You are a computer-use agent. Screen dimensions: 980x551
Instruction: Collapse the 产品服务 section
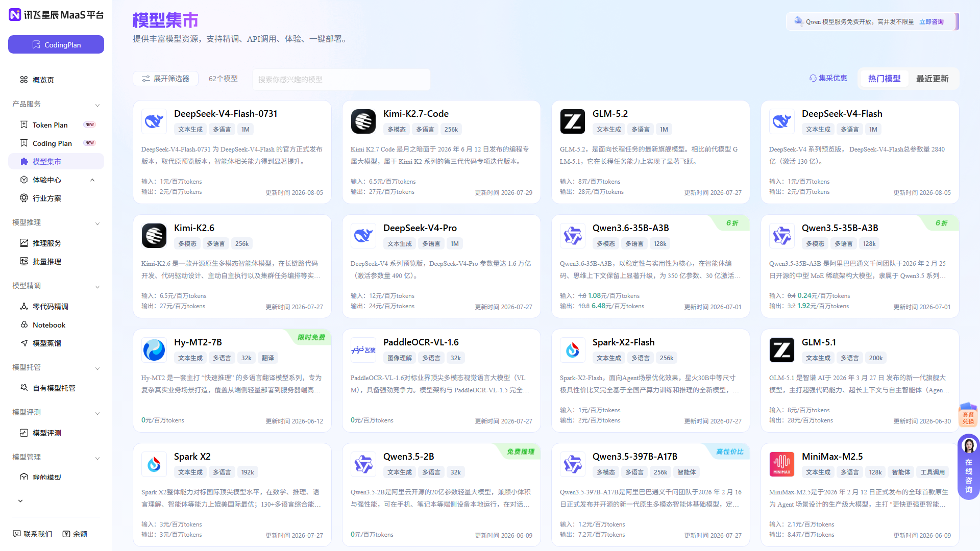[x=97, y=105]
